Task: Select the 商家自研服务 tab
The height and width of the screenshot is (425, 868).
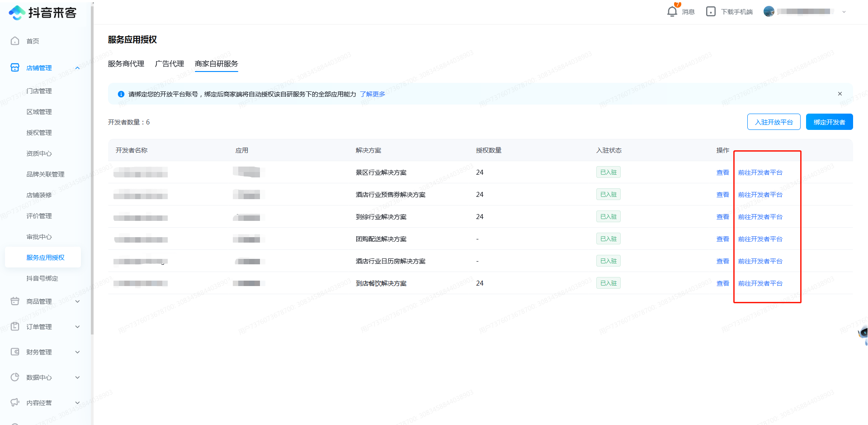Action: (217, 64)
